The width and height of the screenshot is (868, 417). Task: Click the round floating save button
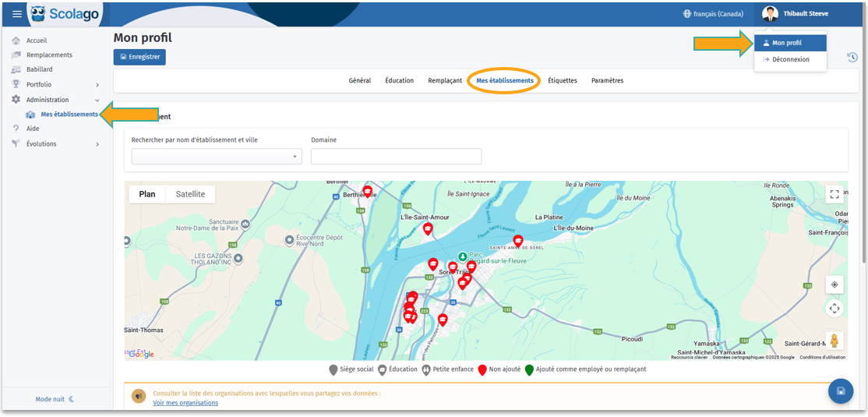pos(841,391)
